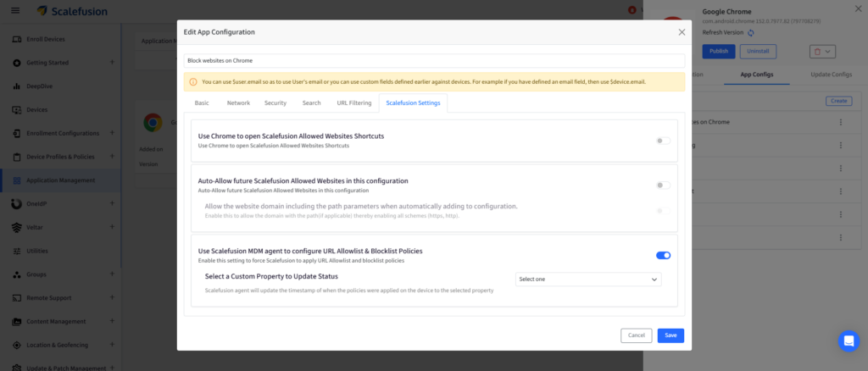Expand Content Management with its plus sign
This screenshot has width=868, height=371.
112,321
